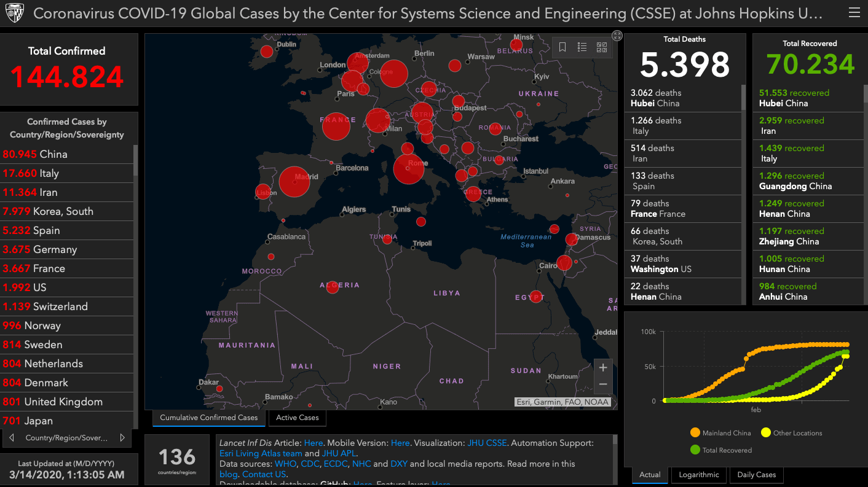Image resolution: width=868 pixels, height=487 pixels.
Task: Select the Daily Cases chart tab
Action: [757, 475]
